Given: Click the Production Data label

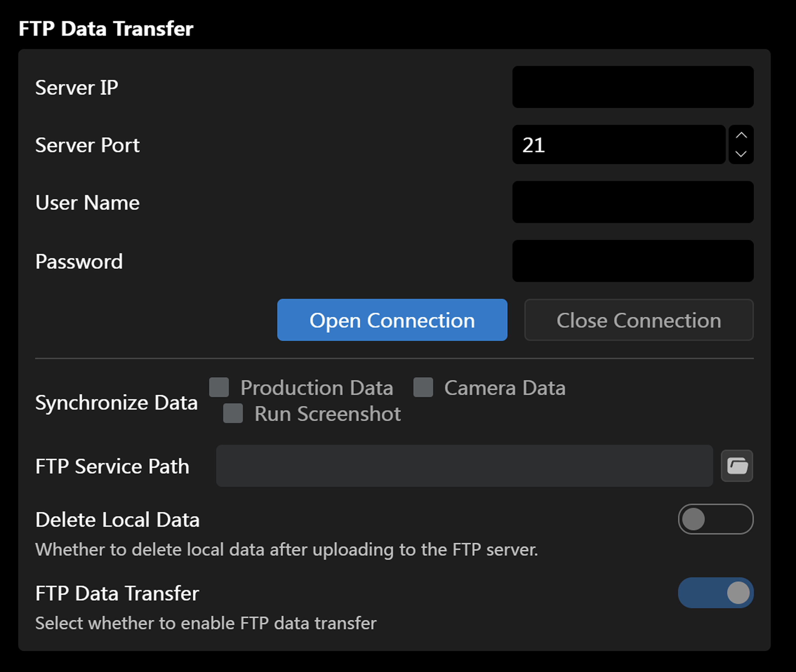Looking at the screenshot, I should pos(317,388).
